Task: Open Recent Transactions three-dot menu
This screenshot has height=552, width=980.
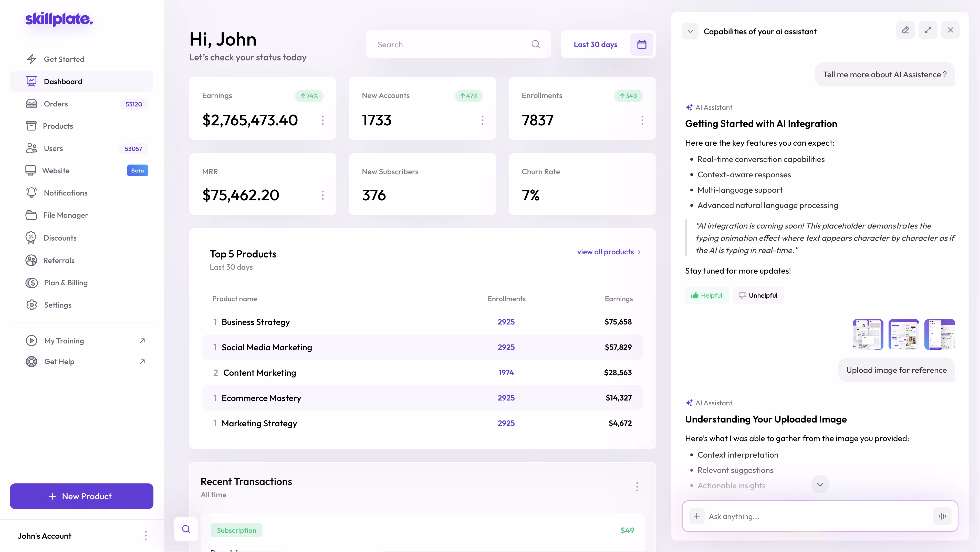Action: [x=637, y=486]
